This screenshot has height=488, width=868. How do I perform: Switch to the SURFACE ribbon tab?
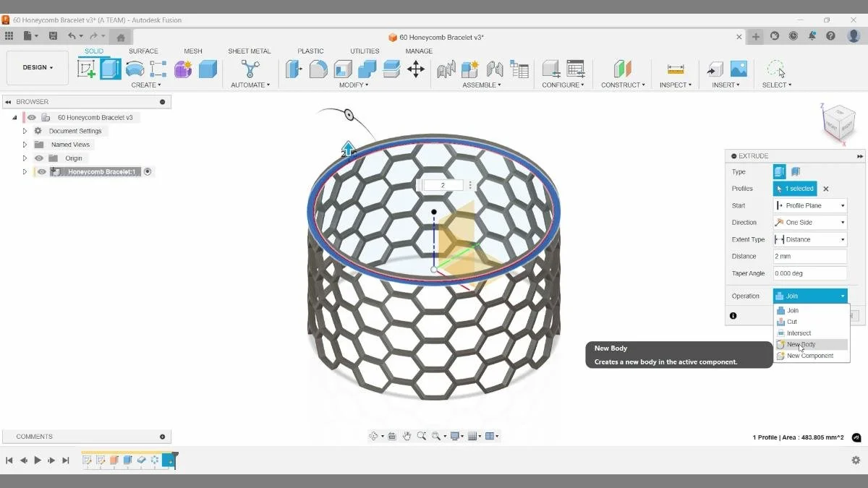[x=143, y=51]
